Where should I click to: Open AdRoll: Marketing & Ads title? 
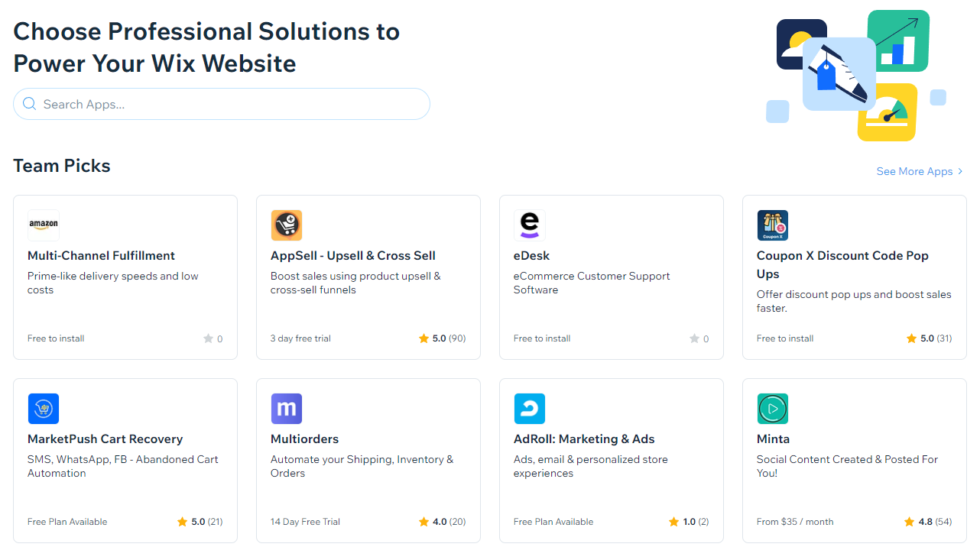pyautogui.click(x=584, y=439)
